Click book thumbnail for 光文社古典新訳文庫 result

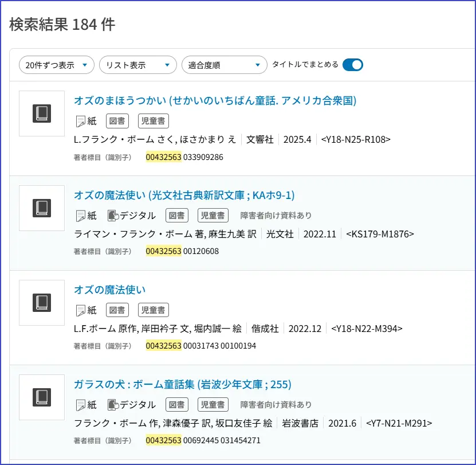pyautogui.click(x=42, y=208)
